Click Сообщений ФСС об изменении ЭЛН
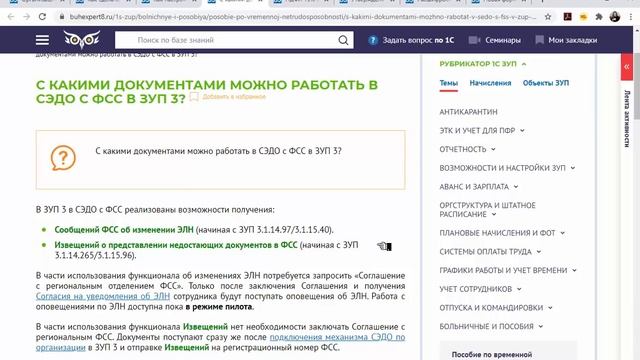This screenshot has height=360, width=640. [x=124, y=230]
